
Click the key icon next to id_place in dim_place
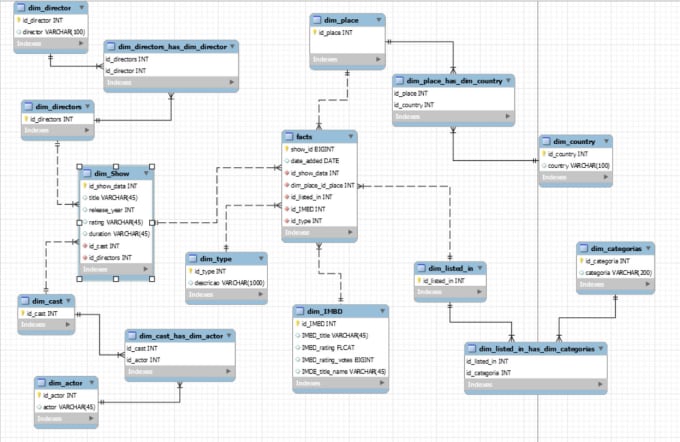tap(315, 33)
